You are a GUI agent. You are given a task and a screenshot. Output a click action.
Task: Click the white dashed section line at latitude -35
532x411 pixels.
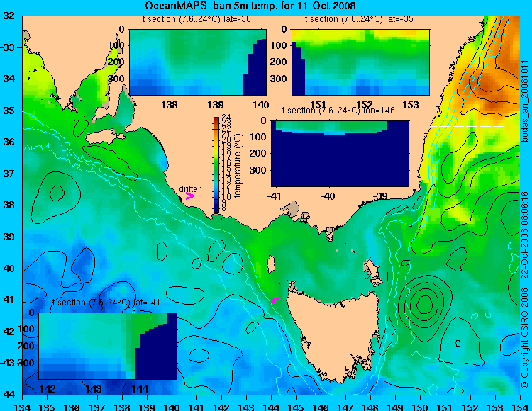tap(467, 126)
